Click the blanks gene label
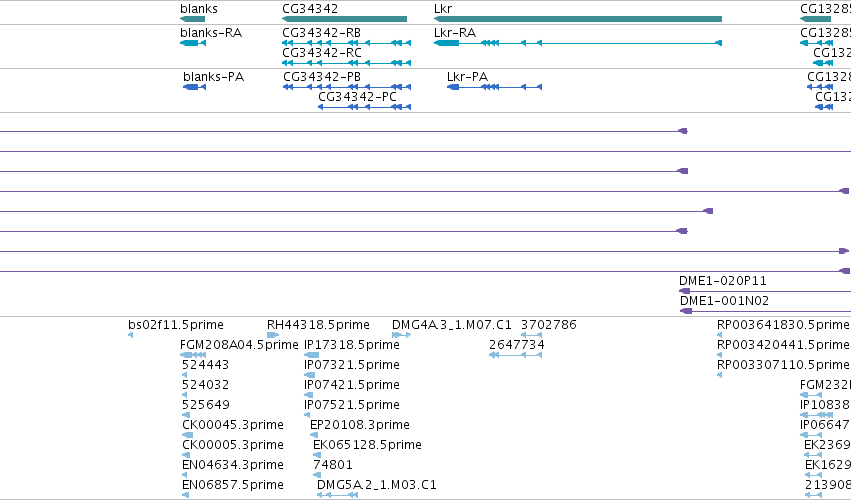The height and width of the screenshot is (500, 851). pyautogui.click(x=199, y=9)
